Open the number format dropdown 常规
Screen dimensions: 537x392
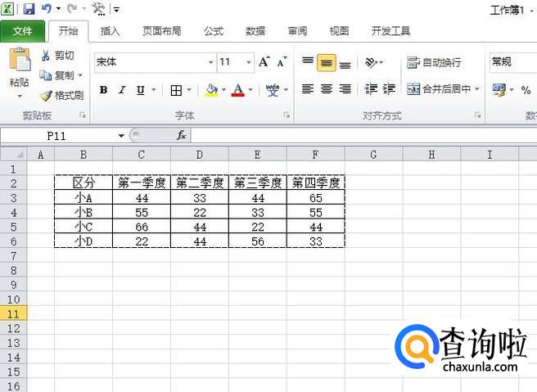pyautogui.click(x=512, y=62)
